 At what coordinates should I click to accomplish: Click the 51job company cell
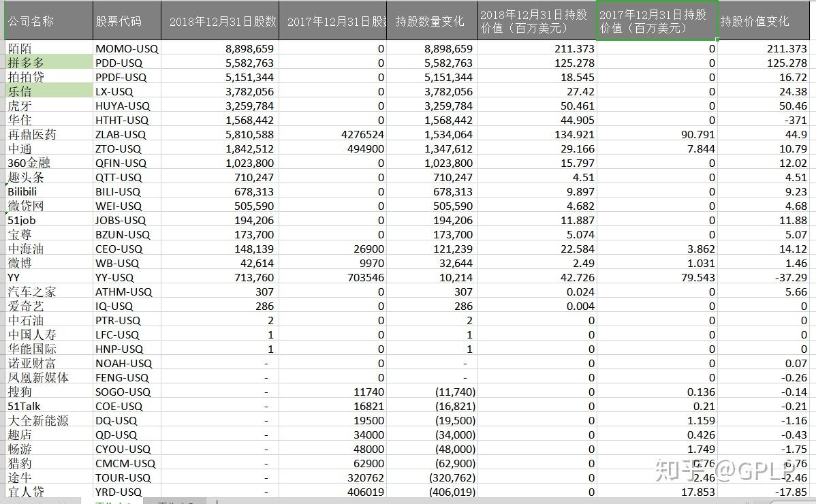click(49, 220)
